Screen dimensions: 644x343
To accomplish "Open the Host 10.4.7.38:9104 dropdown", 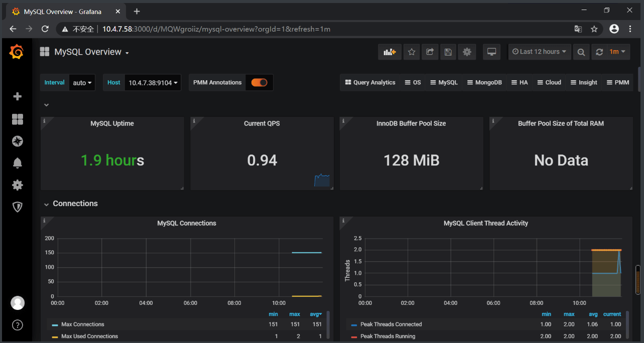I will 153,83.
